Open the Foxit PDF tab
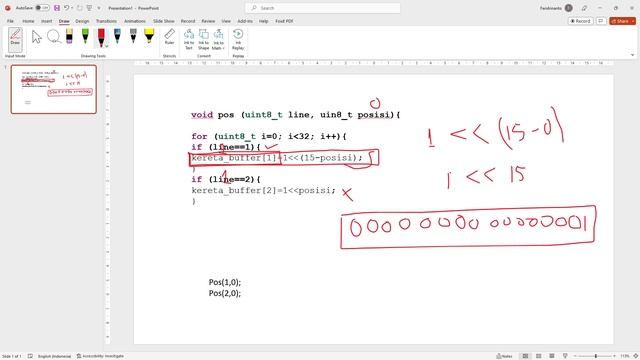640x360 pixels. 284,21
